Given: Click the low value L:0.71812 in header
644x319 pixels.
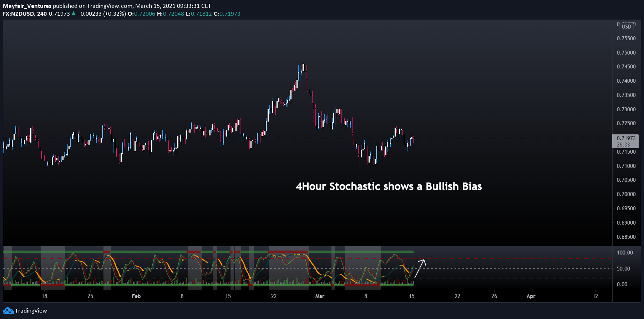Looking at the screenshot, I should coord(199,14).
